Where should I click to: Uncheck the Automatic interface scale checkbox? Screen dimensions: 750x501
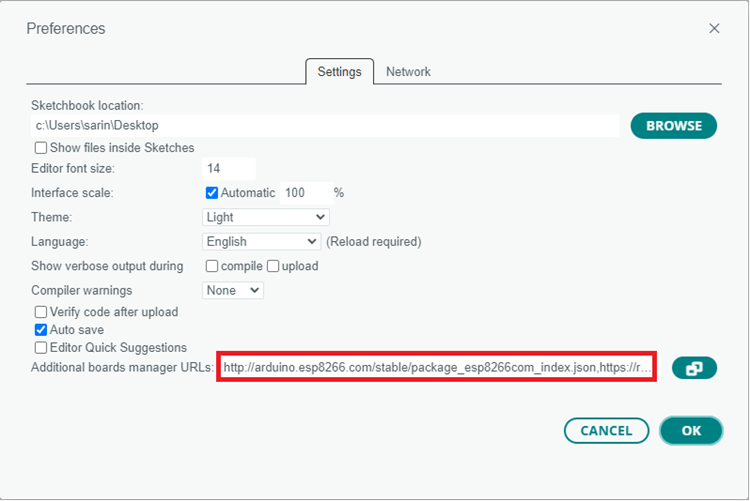click(x=212, y=193)
